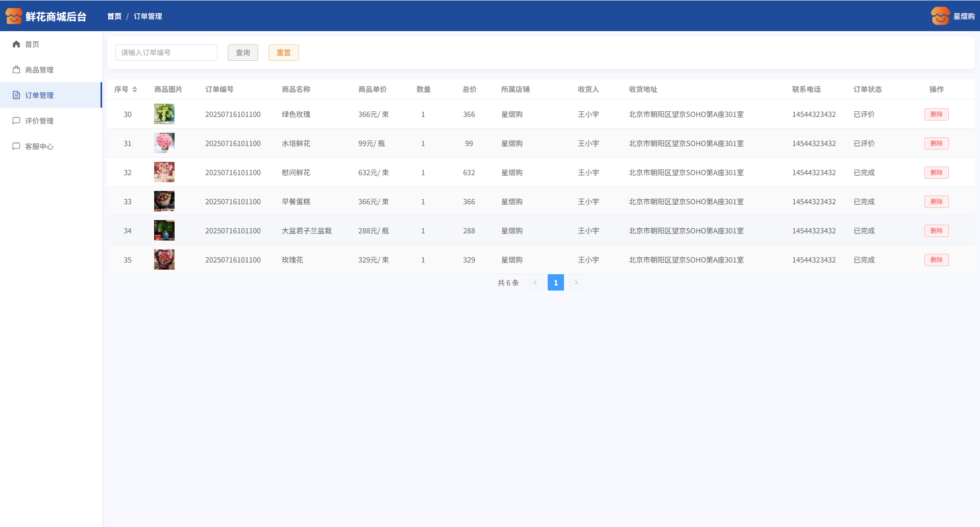Click the shopping bag icon for 商品管理

point(16,70)
